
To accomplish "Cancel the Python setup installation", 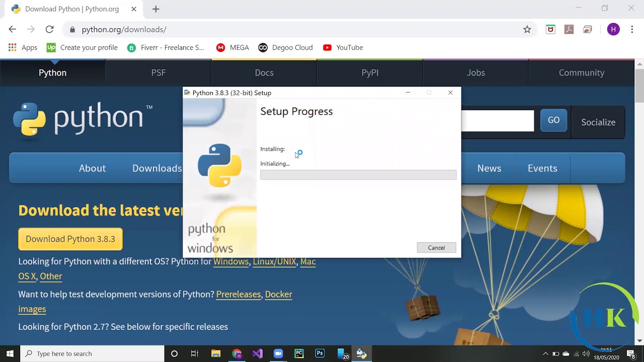I will tap(436, 248).
